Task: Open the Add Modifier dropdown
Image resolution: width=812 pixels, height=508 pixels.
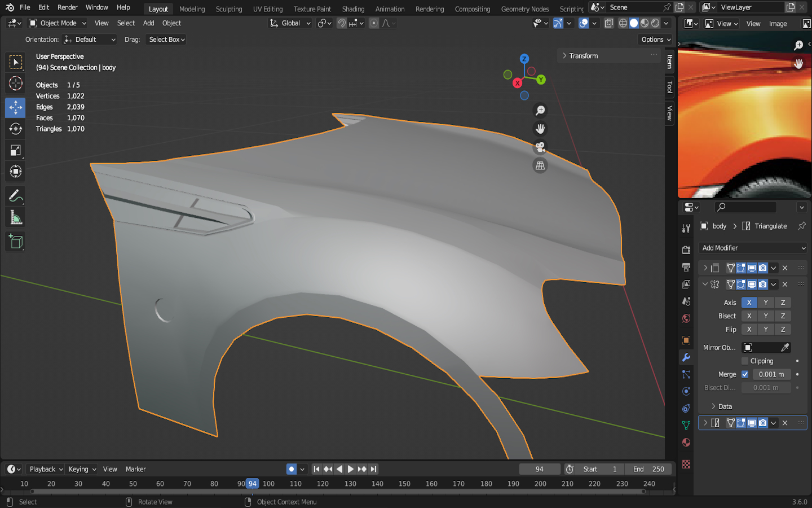Action: 753,248
